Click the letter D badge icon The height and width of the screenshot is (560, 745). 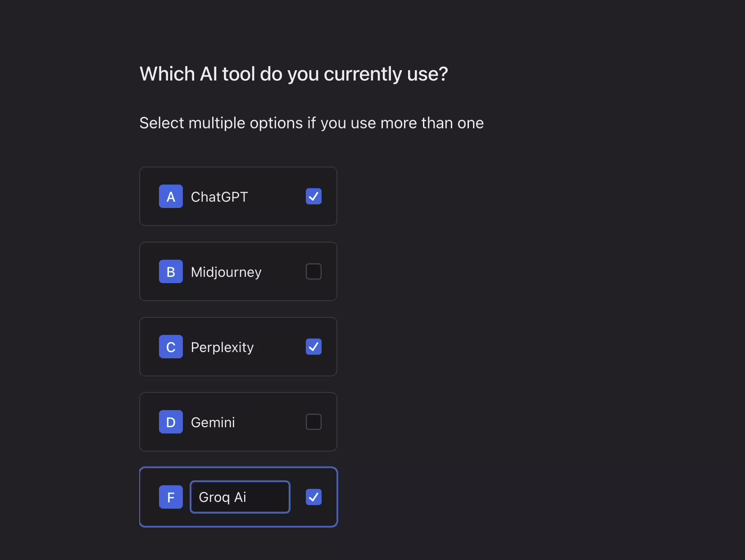(171, 422)
